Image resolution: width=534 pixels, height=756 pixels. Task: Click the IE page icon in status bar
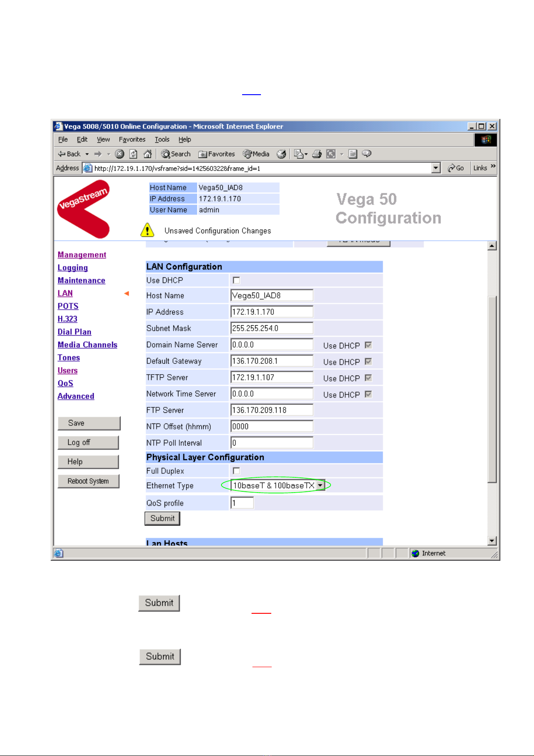coord(58,553)
